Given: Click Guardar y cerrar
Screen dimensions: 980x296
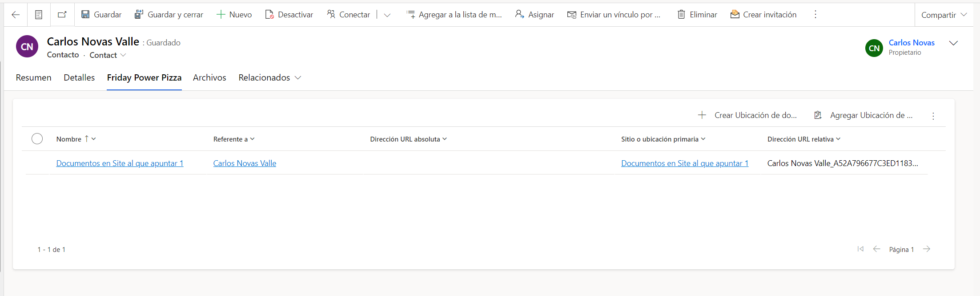Looking at the screenshot, I should 169,15.
